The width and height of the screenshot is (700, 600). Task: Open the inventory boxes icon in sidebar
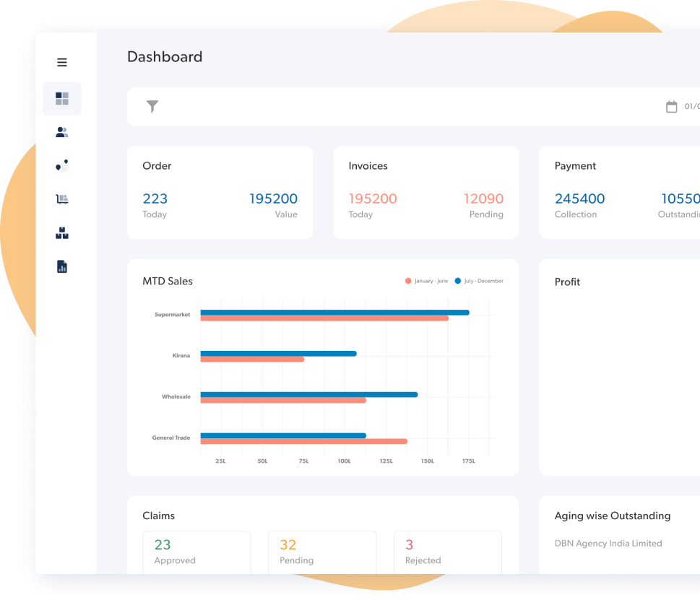coord(62,233)
